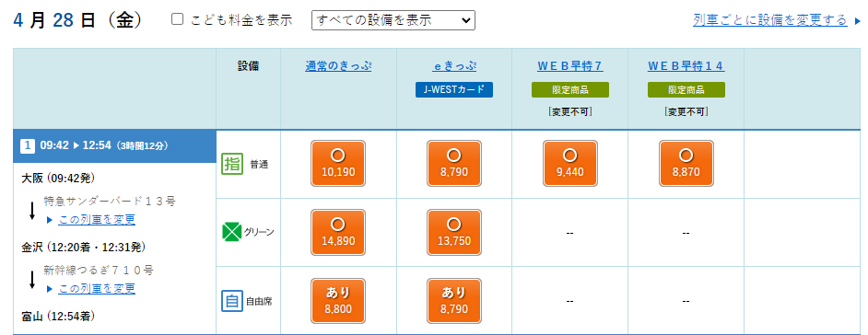The height and width of the screenshot is (335, 868).
Task: Select 8,870 yen WEB早特14 ticket
Action: pos(686,164)
